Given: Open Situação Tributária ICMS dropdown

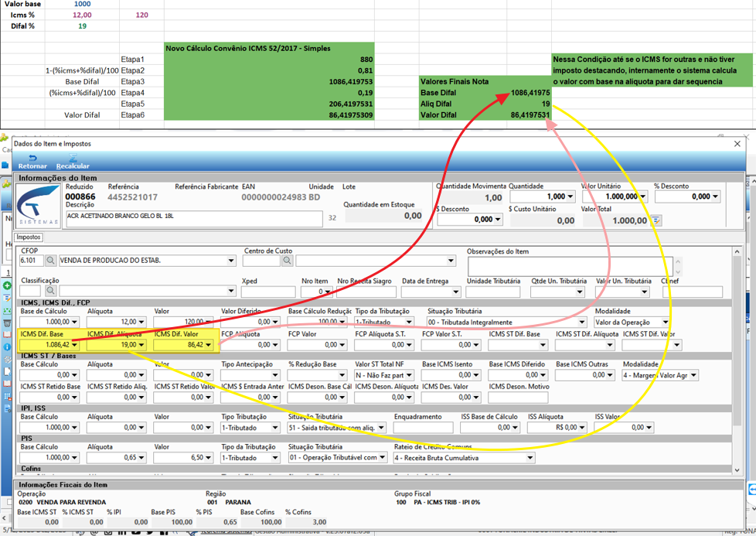Looking at the screenshot, I should click(x=582, y=322).
